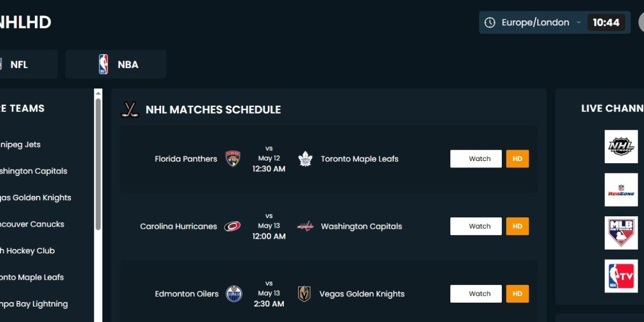Click the Toronto Maple Leafs logo

(305, 159)
